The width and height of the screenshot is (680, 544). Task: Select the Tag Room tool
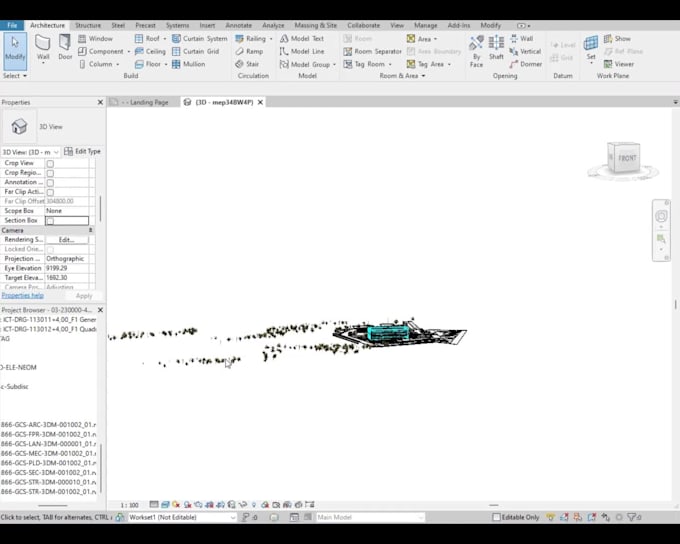(x=364, y=64)
